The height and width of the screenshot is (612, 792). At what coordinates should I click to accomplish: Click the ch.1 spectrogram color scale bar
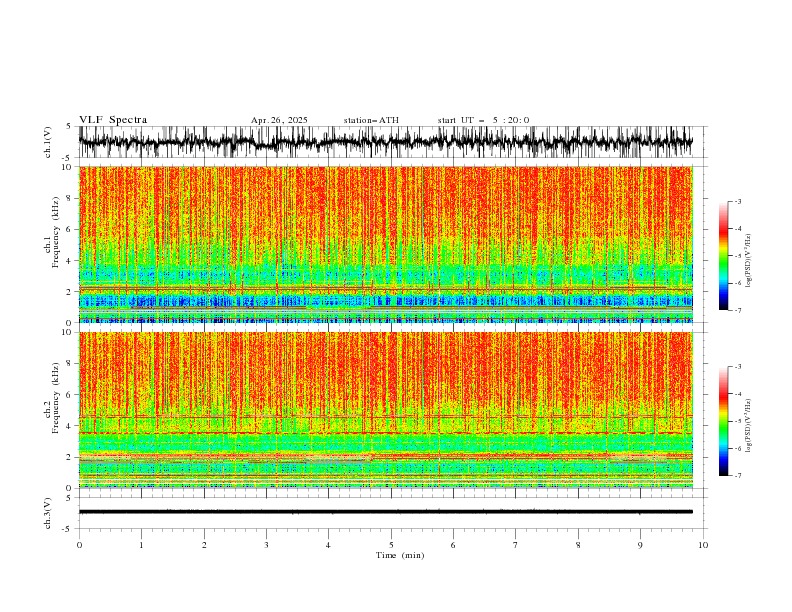click(x=723, y=256)
